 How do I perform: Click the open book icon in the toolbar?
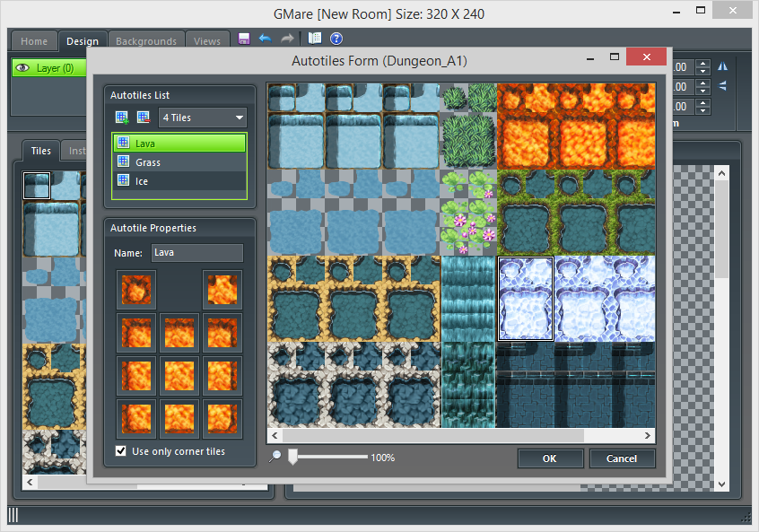[x=315, y=39]
